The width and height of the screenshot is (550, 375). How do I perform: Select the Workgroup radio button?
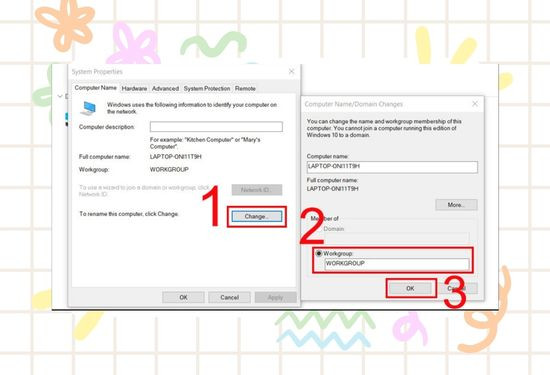point(319,253)
